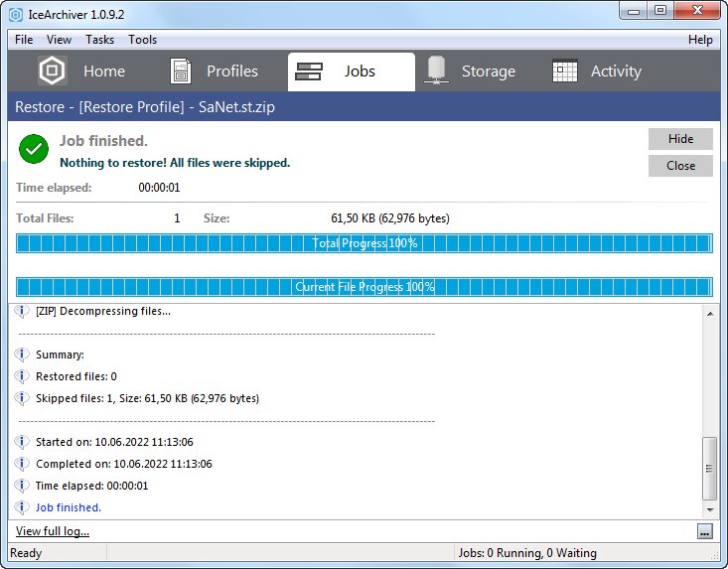Click the Jobs stacked bars icon
728x569 pixels.
pyautogui.click(x=309, y=71)
